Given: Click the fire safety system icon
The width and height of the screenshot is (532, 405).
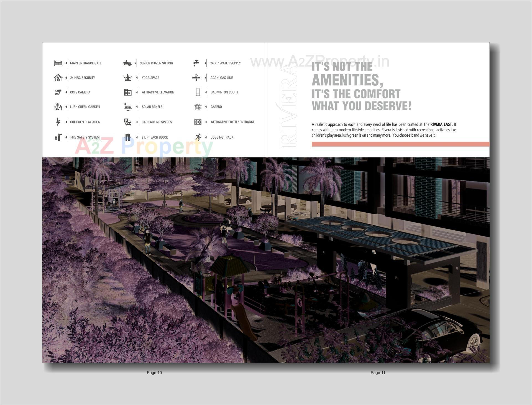Looking at the screenshot, I should click(x=58, y=137).
